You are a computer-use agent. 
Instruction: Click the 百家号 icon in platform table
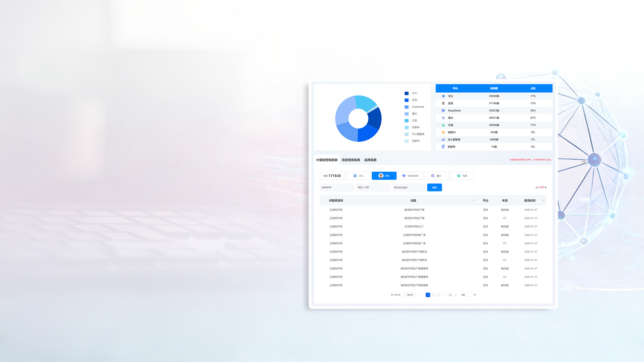click(443, 147)
